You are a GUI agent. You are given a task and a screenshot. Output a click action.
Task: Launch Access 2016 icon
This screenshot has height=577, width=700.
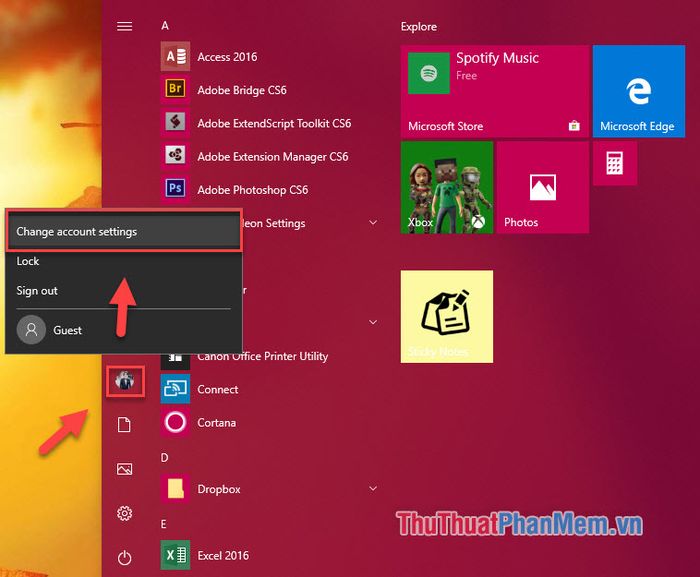click(x=175, y=56)
